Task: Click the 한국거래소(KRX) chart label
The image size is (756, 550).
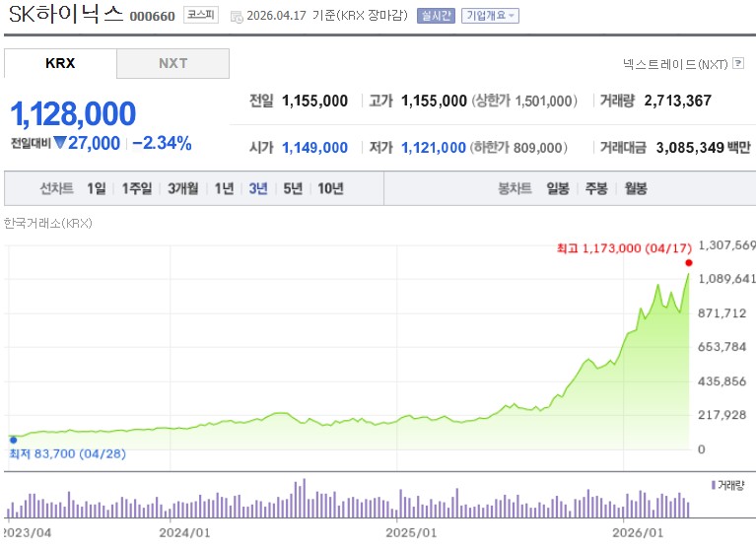Action: (x=47, y=223)
